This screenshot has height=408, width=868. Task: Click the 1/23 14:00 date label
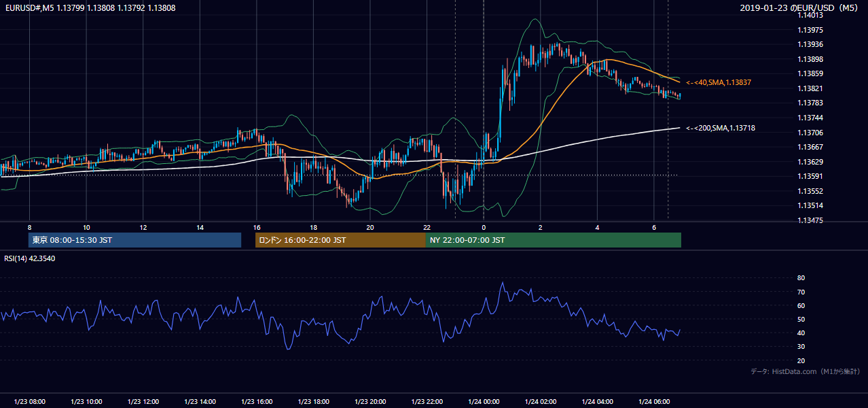tap(200, 401)
